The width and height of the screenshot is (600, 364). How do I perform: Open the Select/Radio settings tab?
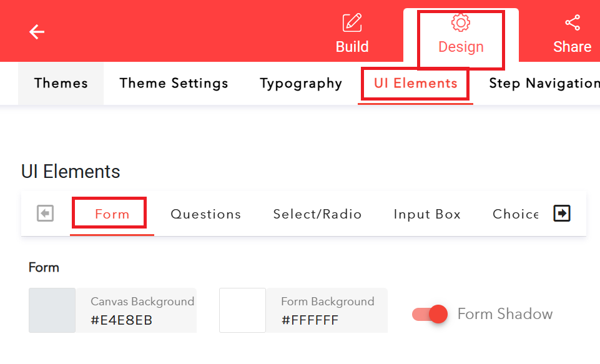[x=317, y=214]
